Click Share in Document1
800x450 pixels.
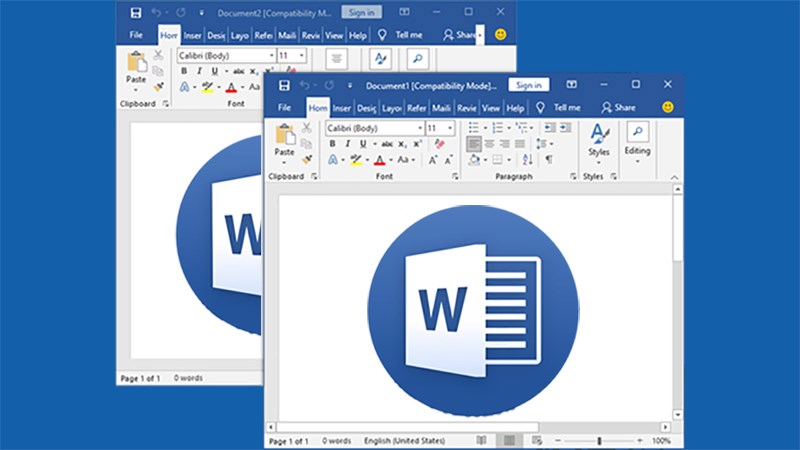[618, 107]
